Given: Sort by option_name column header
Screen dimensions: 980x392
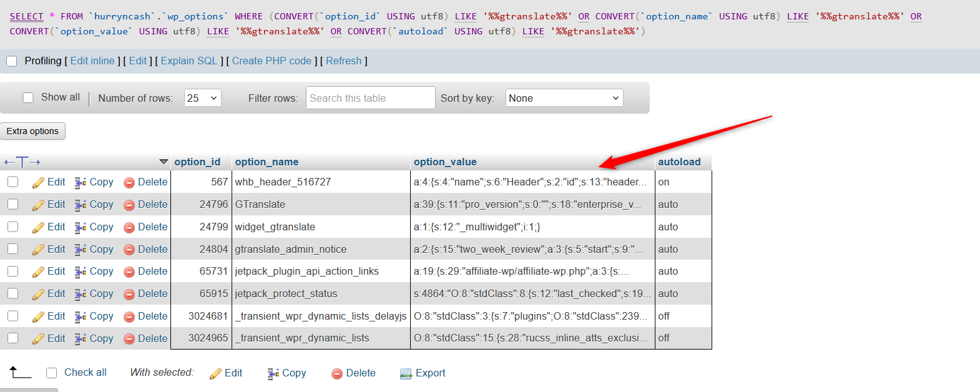Looking at the screenshot, I should (267, 162).
